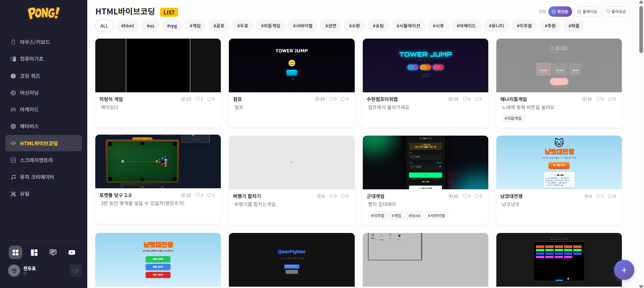Open the 메타버스 sidebar item

coord(44,126)
